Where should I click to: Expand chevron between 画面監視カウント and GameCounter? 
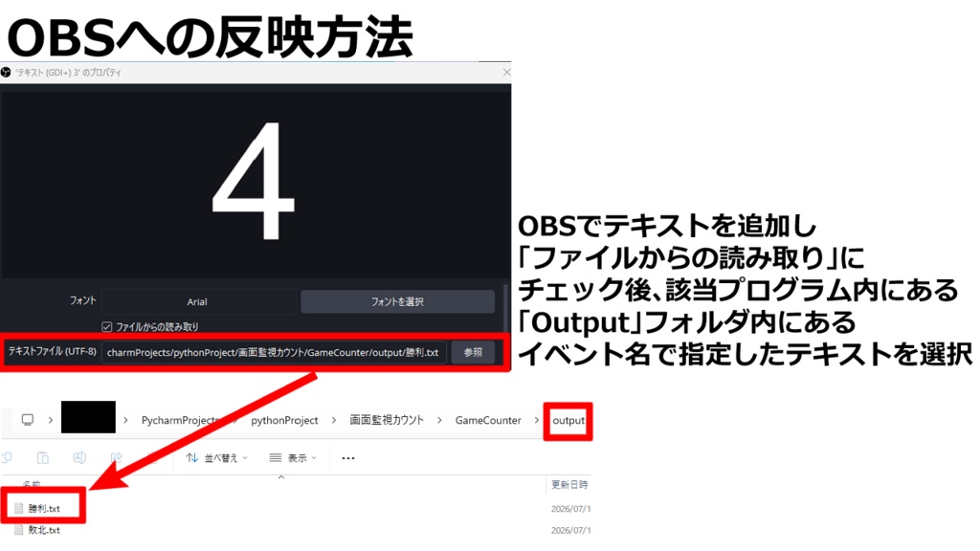point(439,421)
